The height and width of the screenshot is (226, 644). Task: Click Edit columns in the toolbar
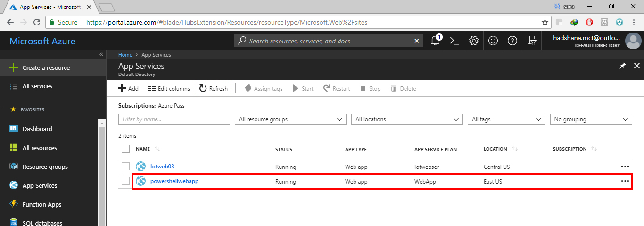pos(169,88)
